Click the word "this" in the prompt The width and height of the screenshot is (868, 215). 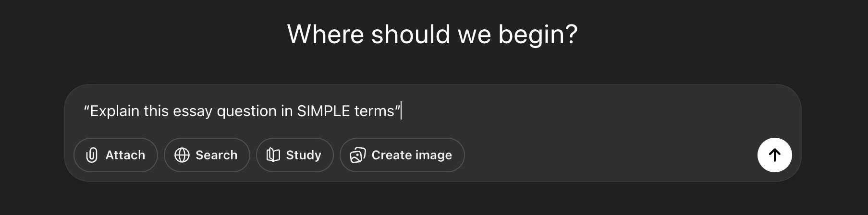[156, 111]
